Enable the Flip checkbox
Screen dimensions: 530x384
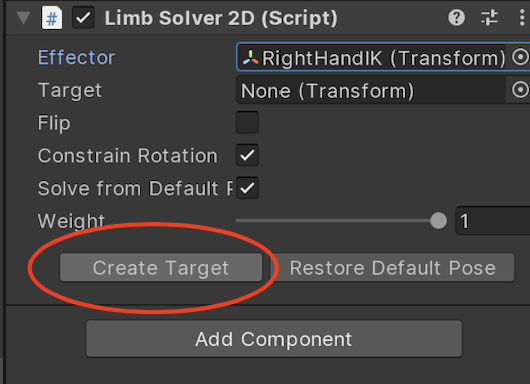pyautogui.click(x=247, y=122)
